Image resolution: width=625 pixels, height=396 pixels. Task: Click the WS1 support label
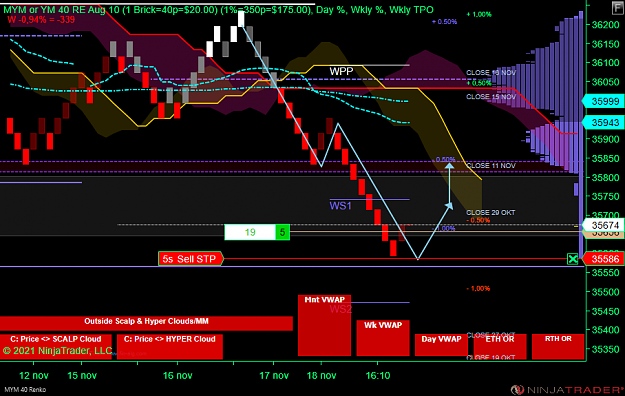click(x=340, y=206)
